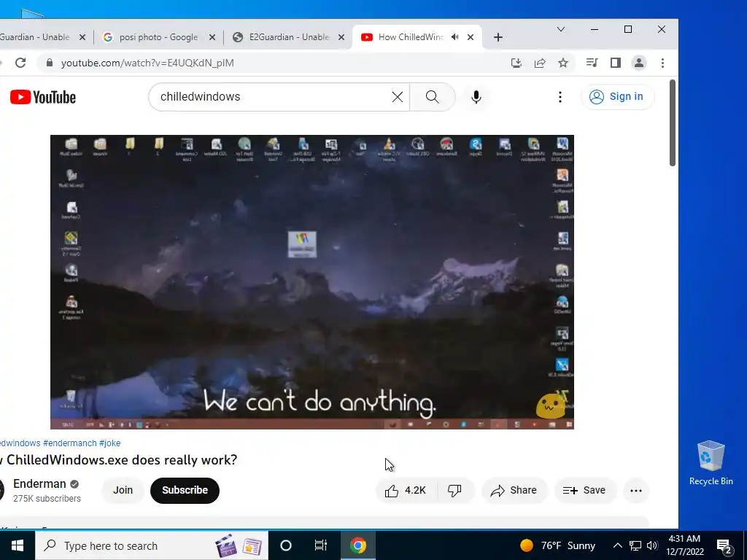Click the video title 'ChilledWindows.exe does really work?'

click(x=122, y=461)
